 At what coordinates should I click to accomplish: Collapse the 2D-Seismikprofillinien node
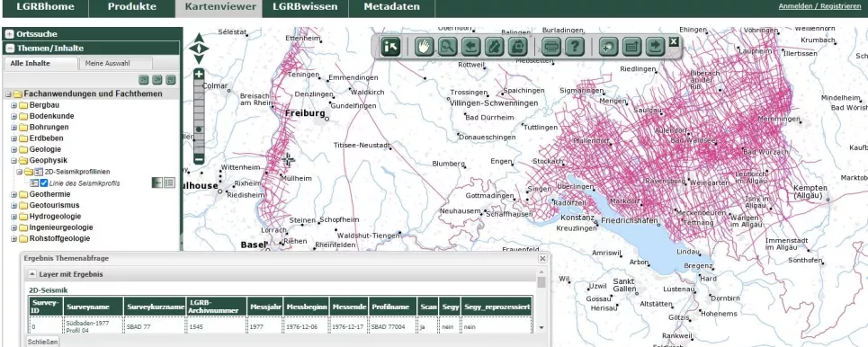pos(20,172)
